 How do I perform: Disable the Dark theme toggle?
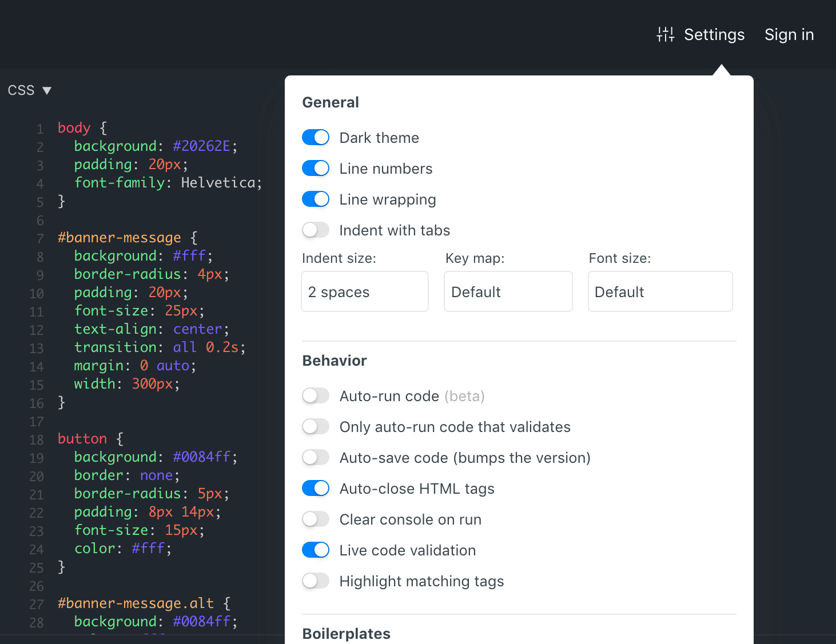(x=315, y=137)
